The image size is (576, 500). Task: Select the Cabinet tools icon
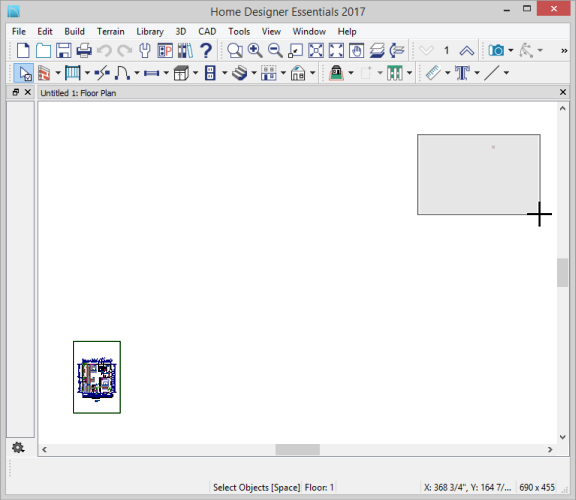pos(181,73)
